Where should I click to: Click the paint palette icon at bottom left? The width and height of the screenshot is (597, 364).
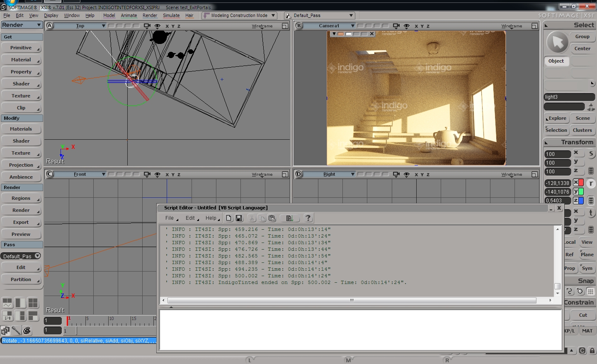click(27, 330)
